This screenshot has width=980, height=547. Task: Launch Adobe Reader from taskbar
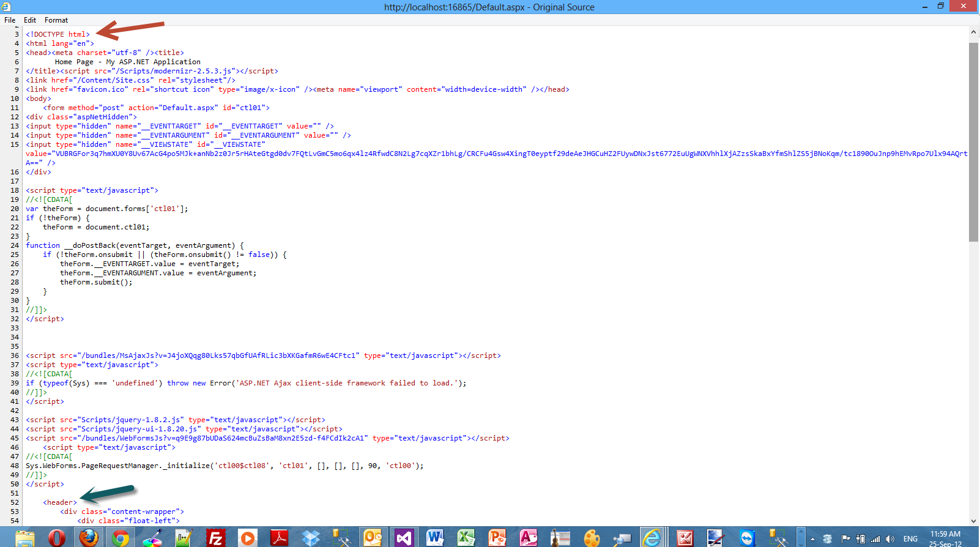pyautogui.click(x=279, y=538)
